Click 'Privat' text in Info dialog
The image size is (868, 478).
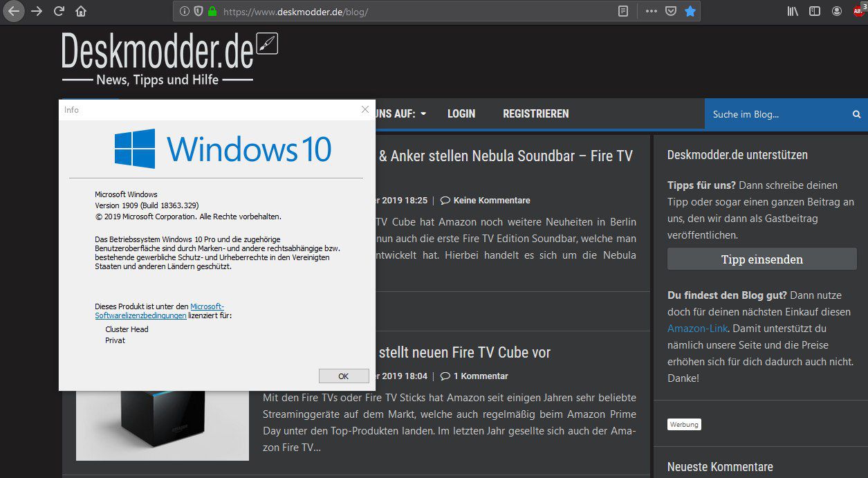115,340
